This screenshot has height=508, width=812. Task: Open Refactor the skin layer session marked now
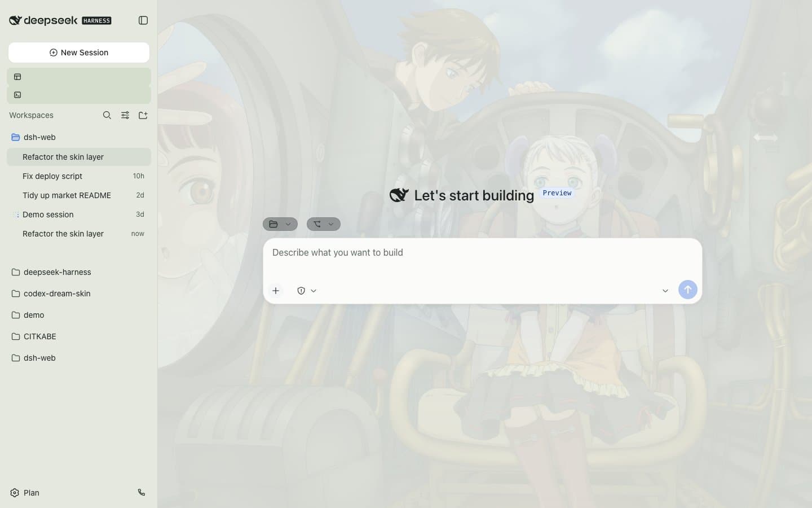coord(79,234)
